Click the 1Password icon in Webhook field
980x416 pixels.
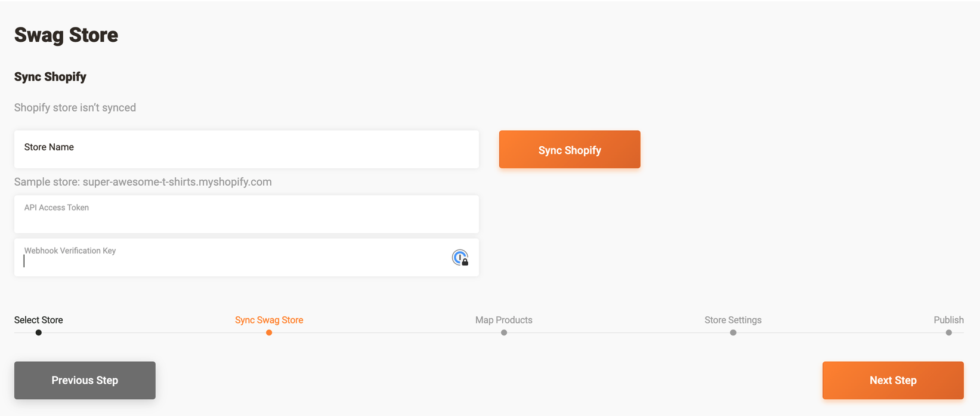coord(460,258)
